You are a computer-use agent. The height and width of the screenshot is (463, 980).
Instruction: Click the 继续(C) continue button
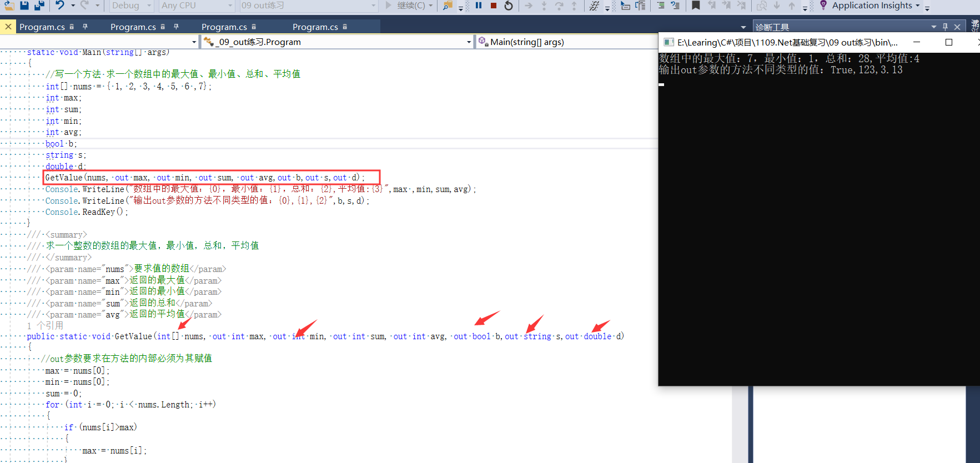[x=405, y=6]
